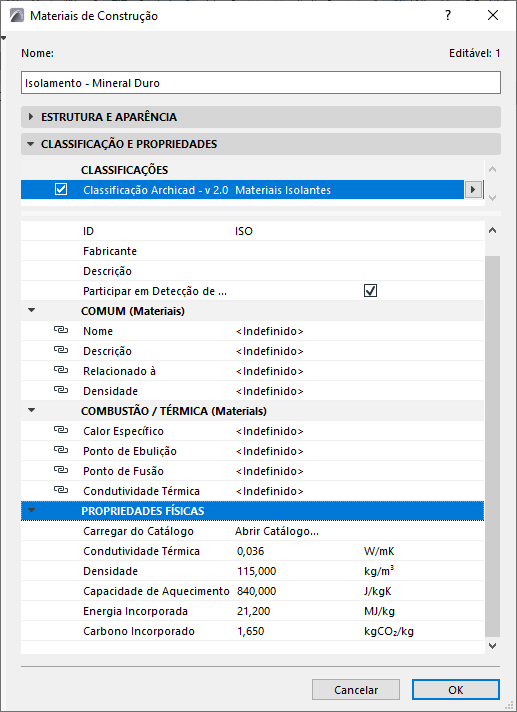
Task: Click the link icon beside Densidade in COMUM
Action: (61, 390)
